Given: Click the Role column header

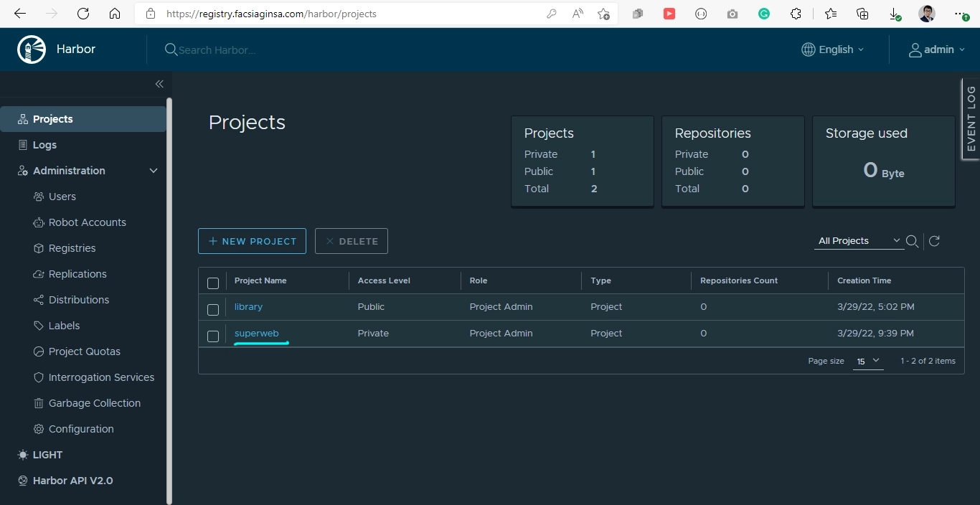Looking at the screenshot, I should click(x=479, y=280).
